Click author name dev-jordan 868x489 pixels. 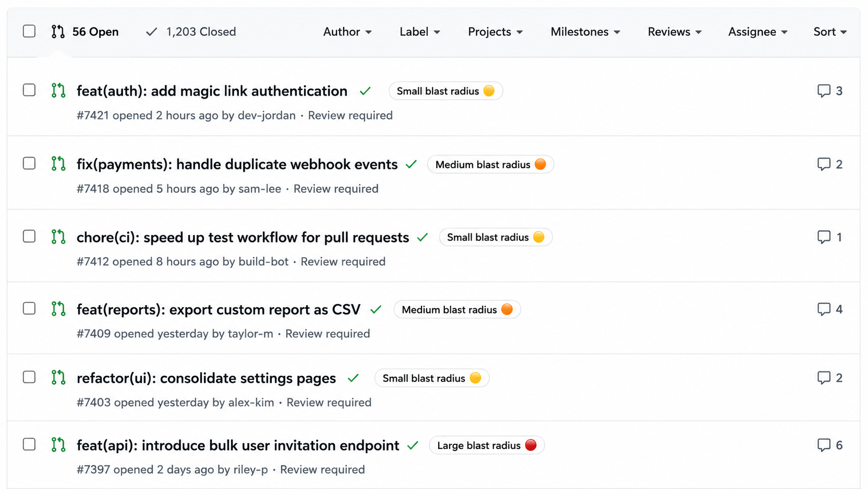(266, 115)
